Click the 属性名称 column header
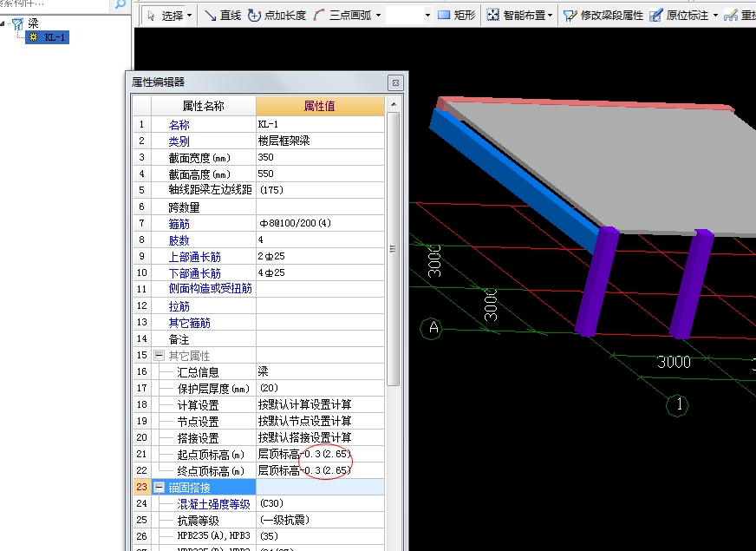This screenshot has width=756, height=551. pyautogui.click(x=204, y=106)
